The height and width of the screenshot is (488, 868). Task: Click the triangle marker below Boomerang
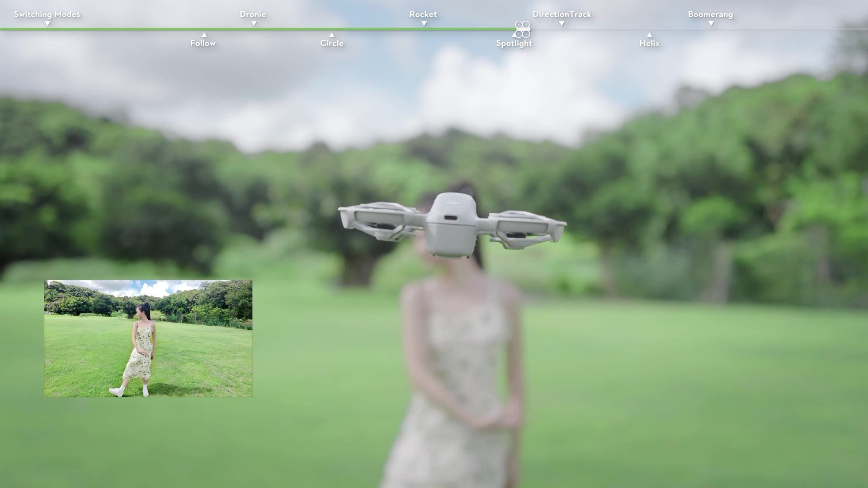click(711, 23)
